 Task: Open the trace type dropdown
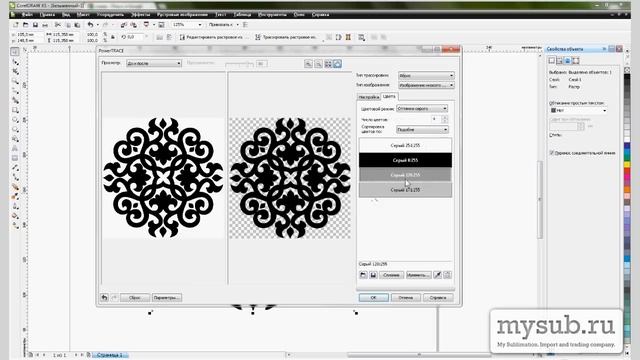426,76
